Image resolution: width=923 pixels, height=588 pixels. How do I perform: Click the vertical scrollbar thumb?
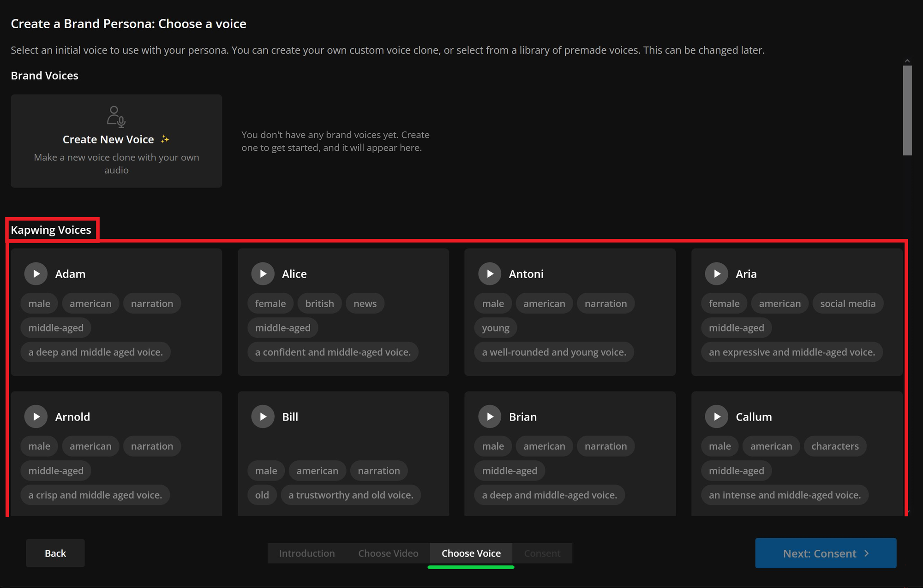(x=907, y=110)
